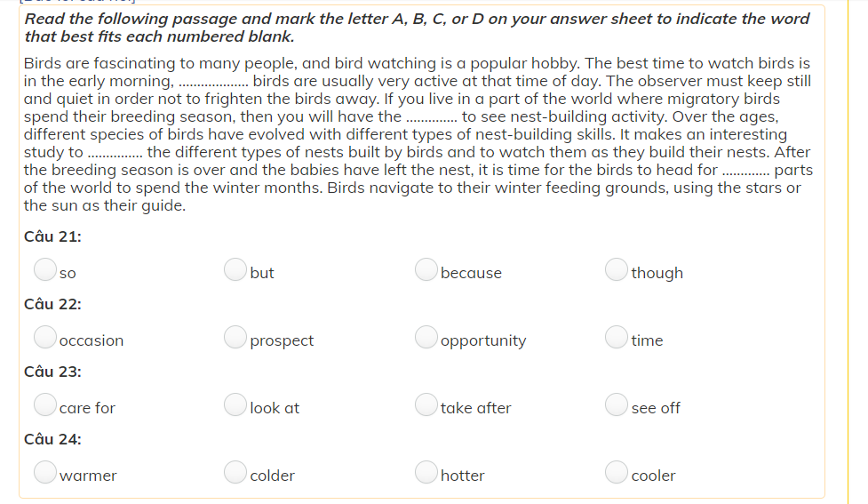
Task: Choose 'prospect' radio option in Câu 22
Action: coord(235,337)
